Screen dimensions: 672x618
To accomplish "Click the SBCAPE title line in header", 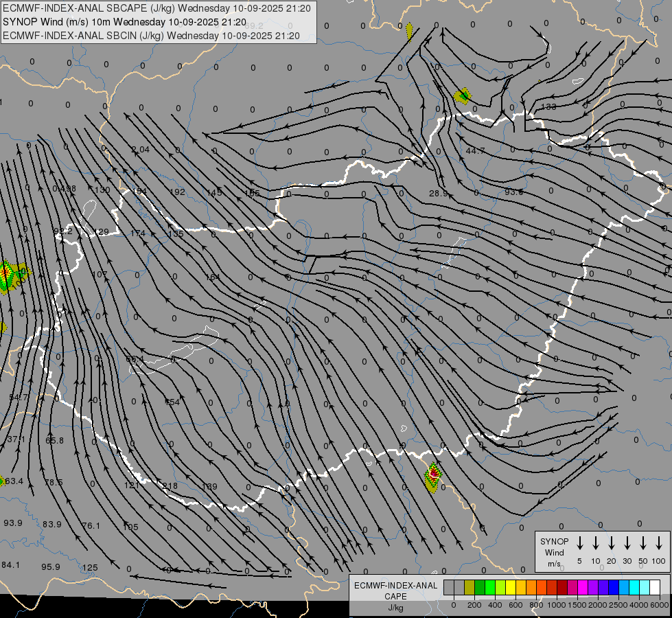I will click(x=157, y=8).
